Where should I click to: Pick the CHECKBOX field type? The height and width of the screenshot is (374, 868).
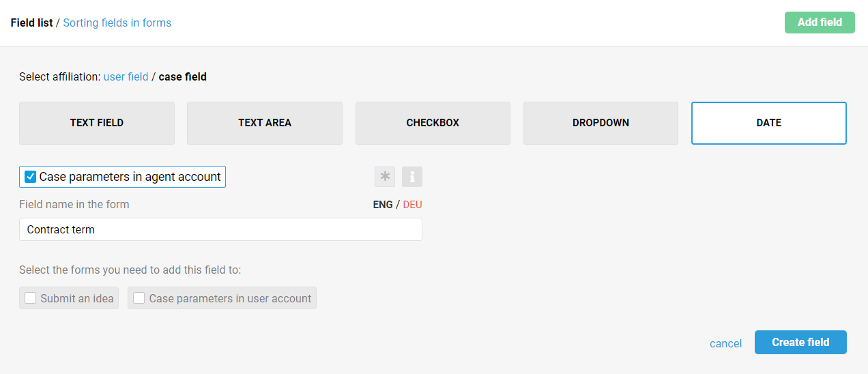coord(433,123)
